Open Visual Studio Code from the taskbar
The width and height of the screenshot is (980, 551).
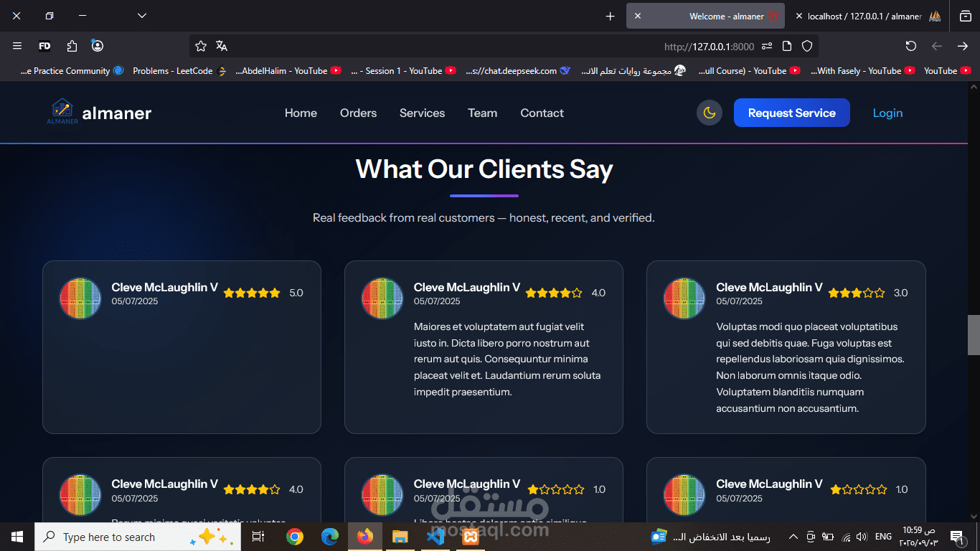pyautogui.click(x=435, y=537)
